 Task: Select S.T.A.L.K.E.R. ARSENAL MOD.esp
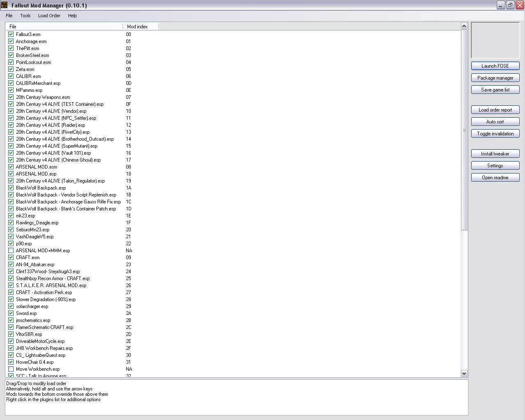click(x=51, y=285)
